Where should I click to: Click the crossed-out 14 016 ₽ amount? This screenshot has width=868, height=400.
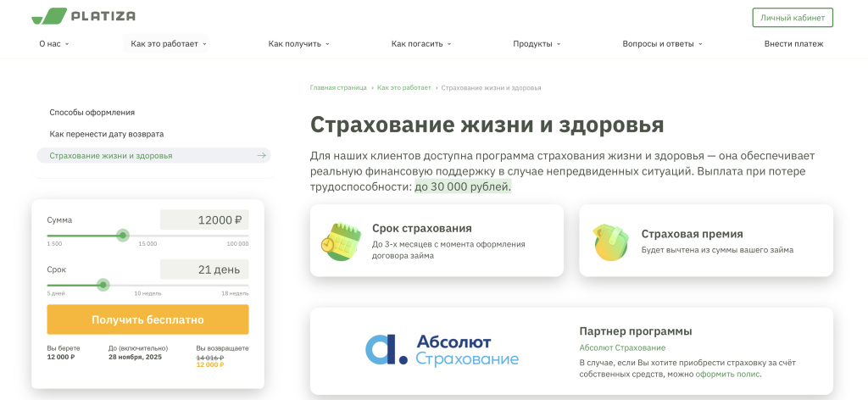tap(210, 358)
